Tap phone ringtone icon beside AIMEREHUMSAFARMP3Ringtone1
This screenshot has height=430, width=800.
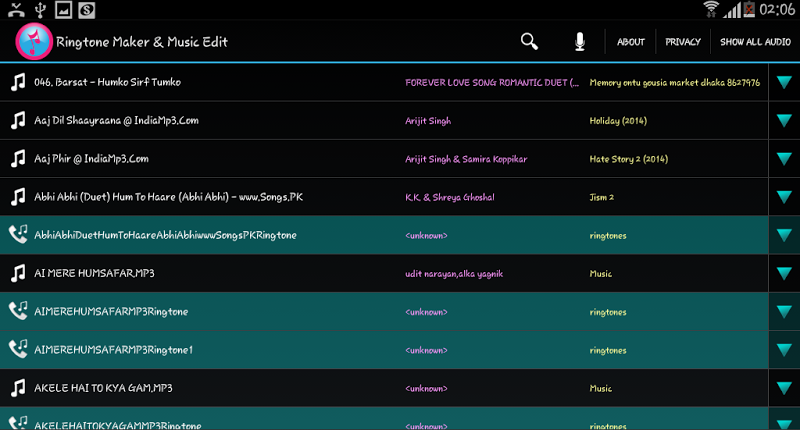(18, 349)
